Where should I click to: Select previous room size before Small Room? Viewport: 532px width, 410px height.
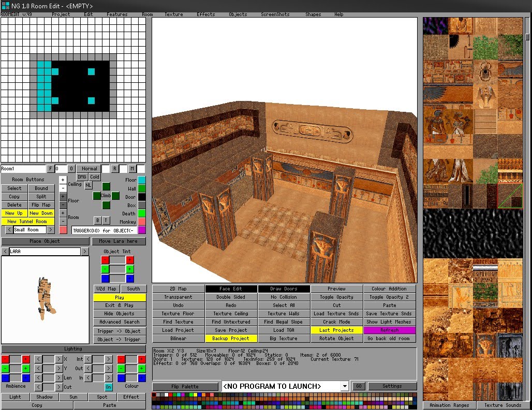pyautogui.click(x=9, y=230)
